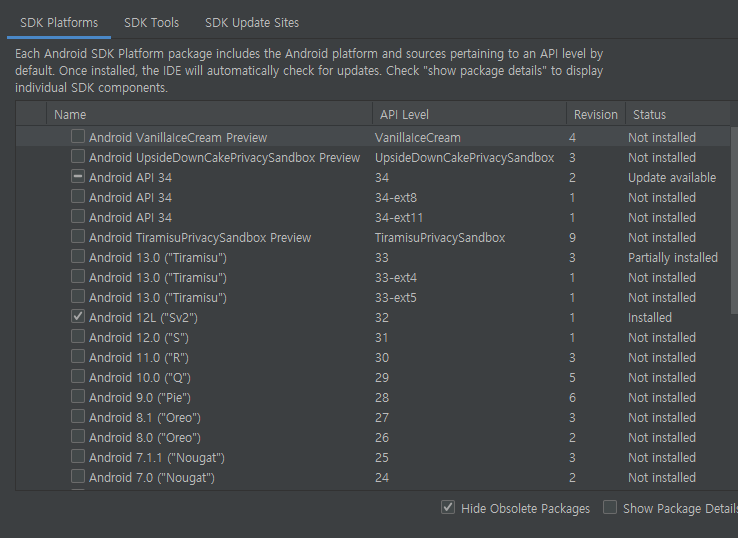Sort by the Name column header
The image size is (738, 538).
[209, 114]
